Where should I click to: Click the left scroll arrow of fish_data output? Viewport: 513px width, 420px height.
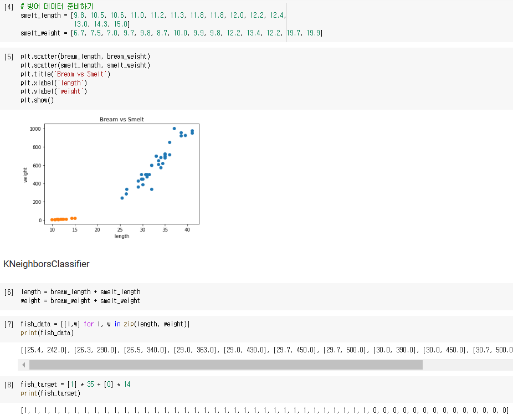[23, 365]
